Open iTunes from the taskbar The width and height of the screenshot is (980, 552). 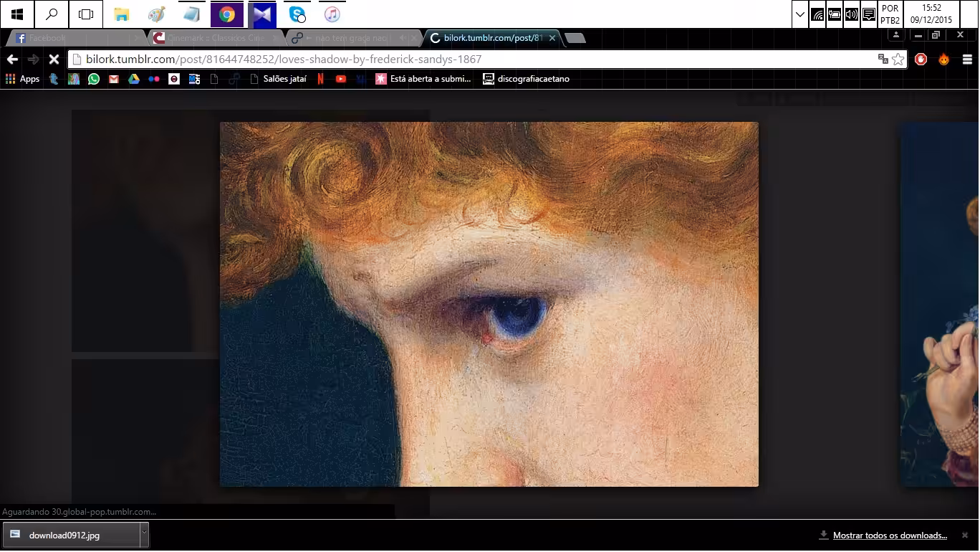click(332, 14)
